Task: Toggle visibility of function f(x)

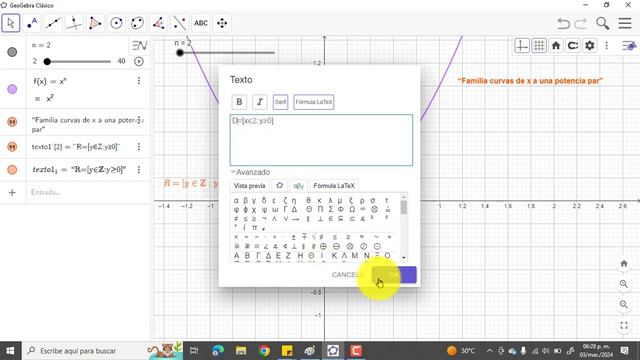Action: (12, 89)
